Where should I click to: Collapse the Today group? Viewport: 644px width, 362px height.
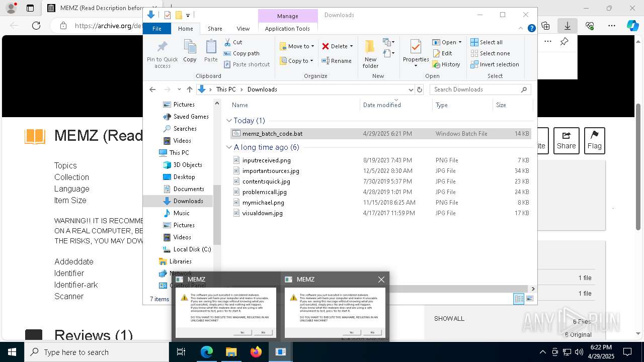229,121
